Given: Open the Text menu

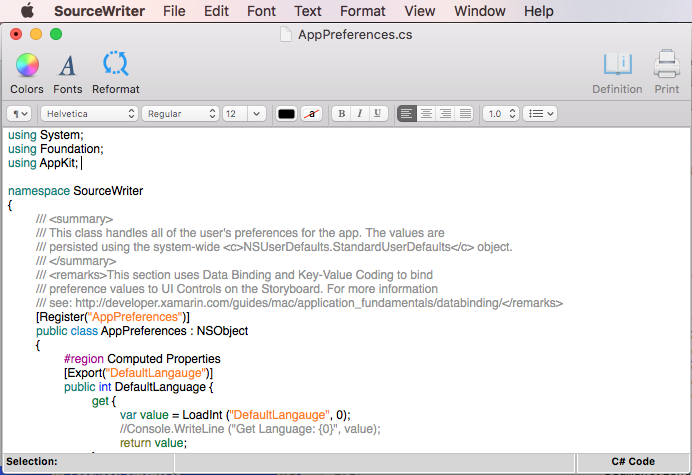Looking at the screenshot, I should pos(308,11).
